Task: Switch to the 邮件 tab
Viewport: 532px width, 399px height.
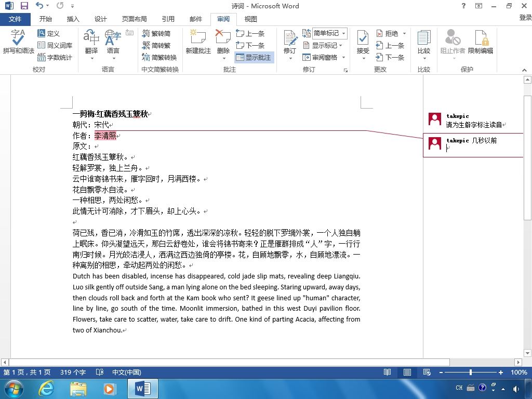Action: point(196,19)
